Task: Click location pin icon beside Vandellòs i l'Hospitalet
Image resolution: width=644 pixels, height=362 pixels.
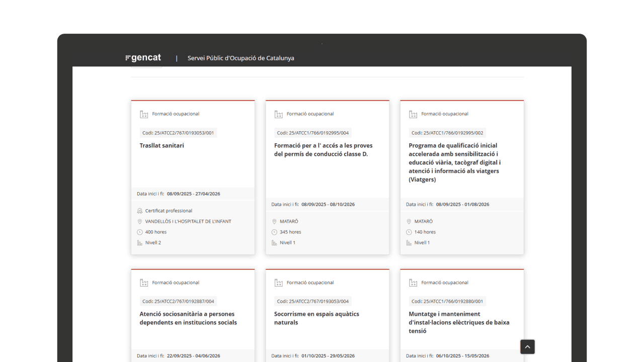Action: click(140, 222)
